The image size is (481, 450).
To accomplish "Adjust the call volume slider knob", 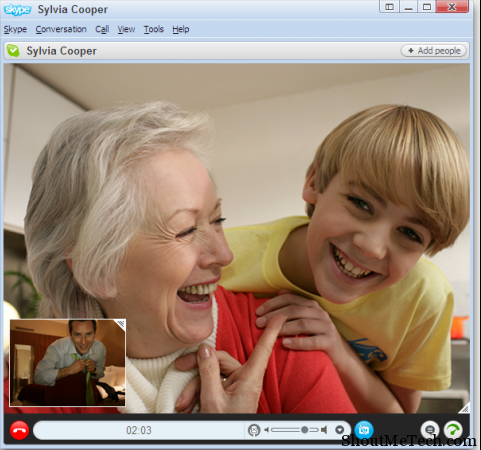I will point(304,430).
